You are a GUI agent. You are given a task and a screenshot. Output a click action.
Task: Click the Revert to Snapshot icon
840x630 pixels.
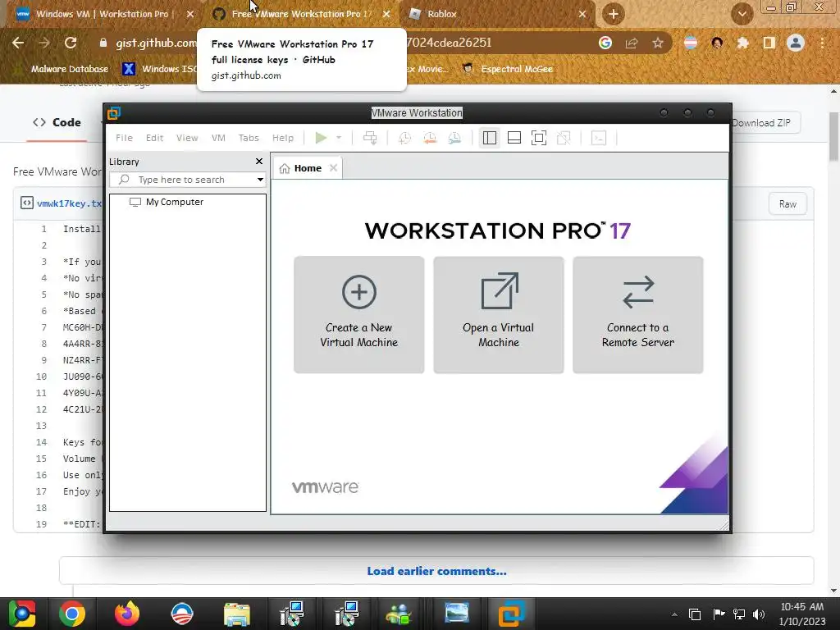430,138
